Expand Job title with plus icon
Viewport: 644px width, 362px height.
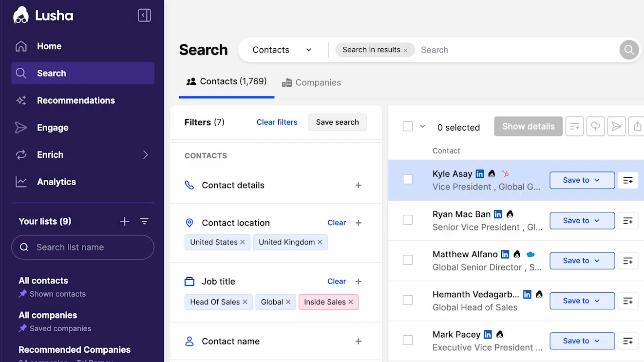click(x=359, y=281)
